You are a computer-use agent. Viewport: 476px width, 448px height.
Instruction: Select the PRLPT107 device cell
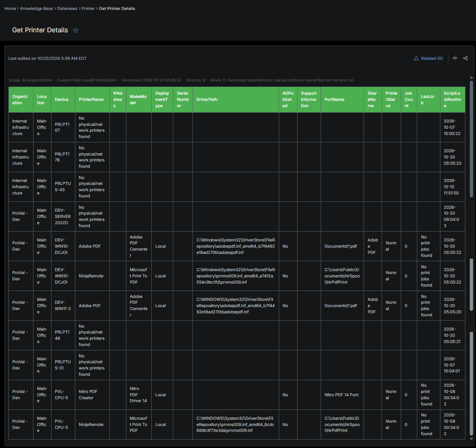(63, 127)
